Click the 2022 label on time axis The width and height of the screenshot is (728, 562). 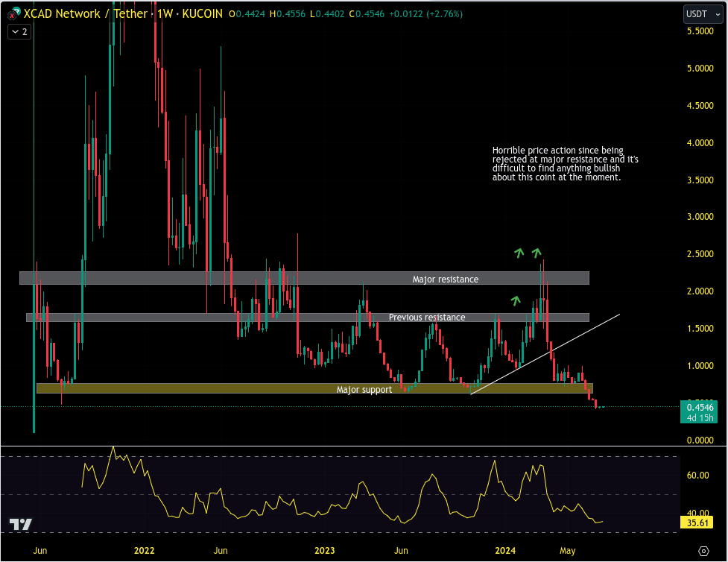[144, 551]
